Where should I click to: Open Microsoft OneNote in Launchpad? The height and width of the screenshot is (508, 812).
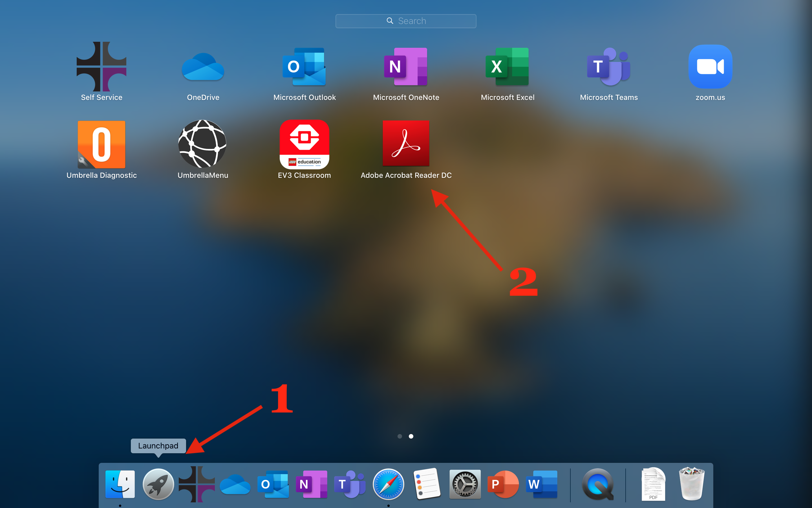pyautogui.click(x=406, y=67)
